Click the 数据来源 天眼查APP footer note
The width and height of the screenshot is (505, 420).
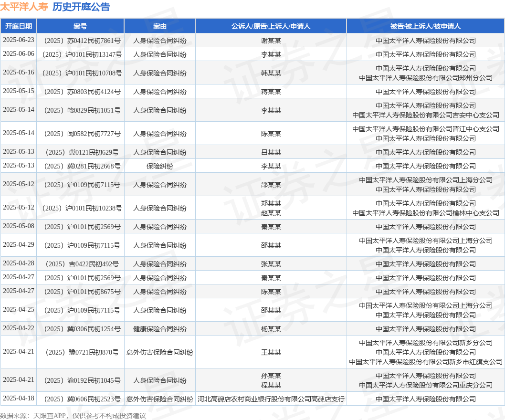pyautogui.click(x=73, y=416)
